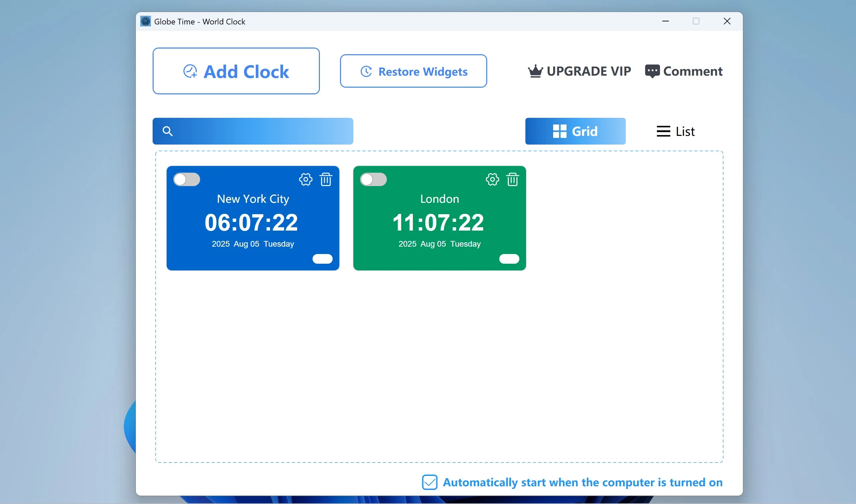Viewport: 856px width, 504px height.
Task: Click the crown icon beside UPGRADE VIP
Action: [x=535, y=71]
